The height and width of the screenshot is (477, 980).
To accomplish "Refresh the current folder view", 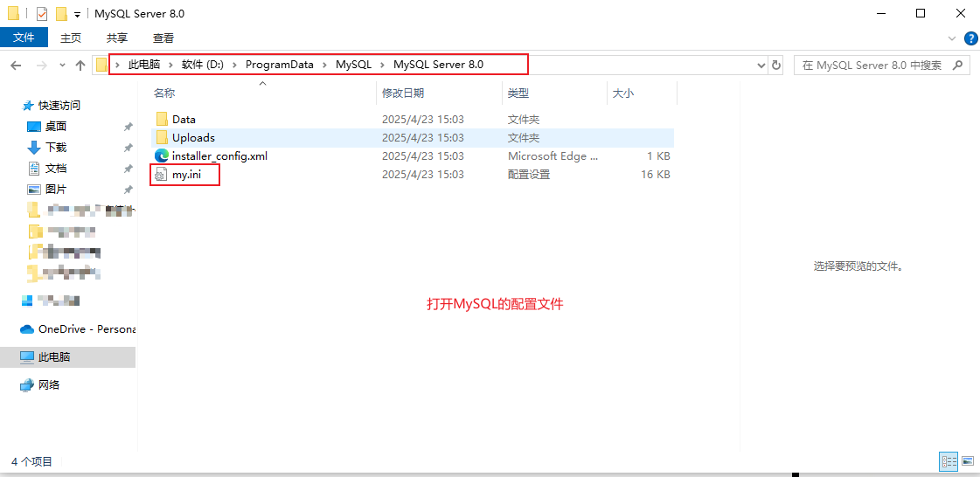I will click(x=776, y=65).
